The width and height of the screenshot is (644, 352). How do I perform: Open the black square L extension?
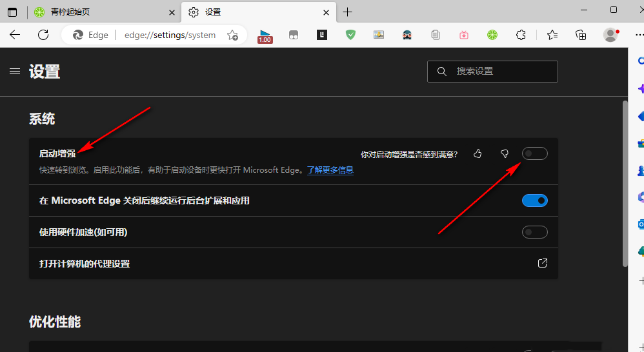click(322, 35)
